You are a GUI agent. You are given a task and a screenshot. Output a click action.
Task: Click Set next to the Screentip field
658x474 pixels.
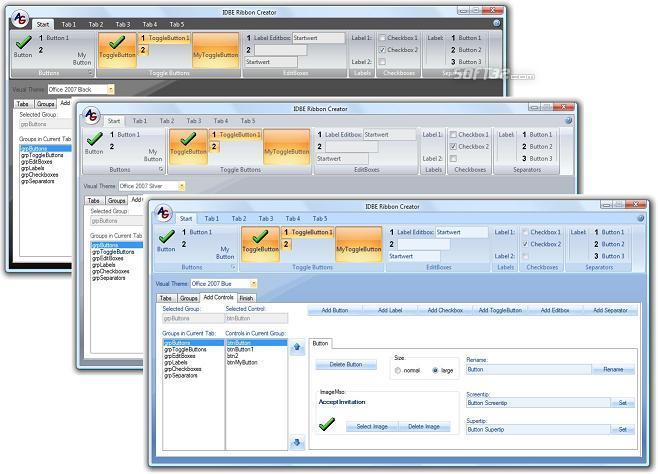click(x=622, y=403)
